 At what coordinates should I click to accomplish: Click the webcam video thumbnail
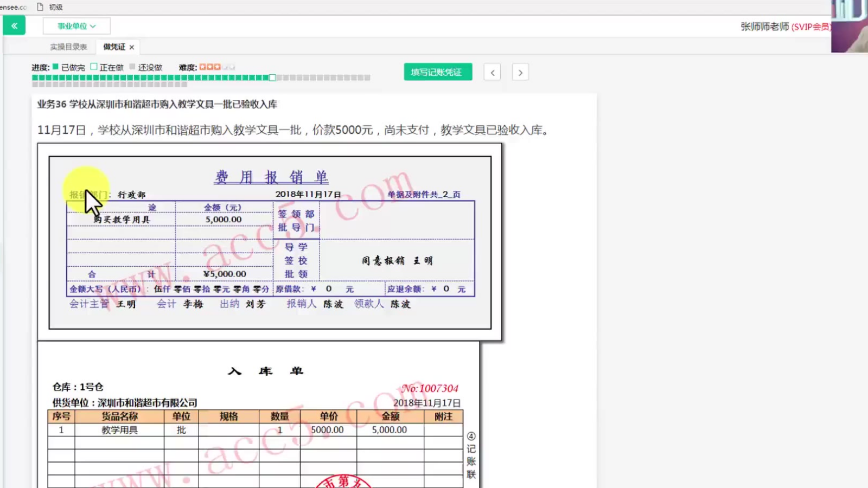(x=849, y=26)
